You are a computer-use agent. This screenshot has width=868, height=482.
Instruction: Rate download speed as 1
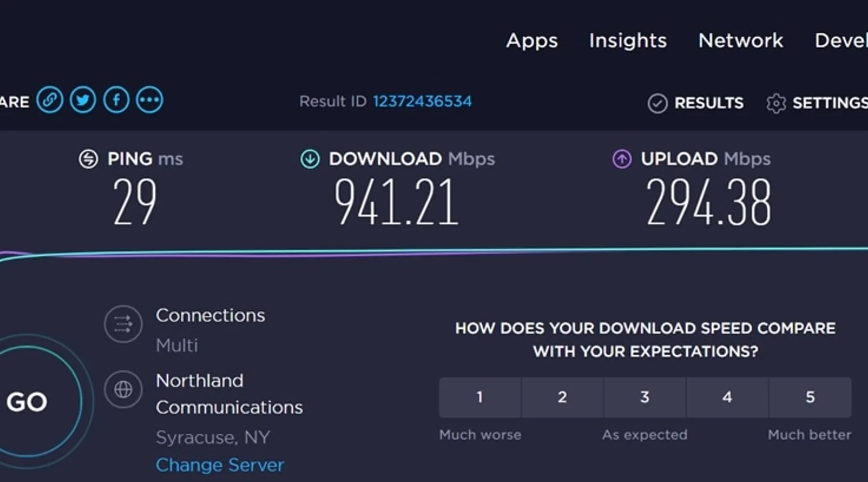480,397
